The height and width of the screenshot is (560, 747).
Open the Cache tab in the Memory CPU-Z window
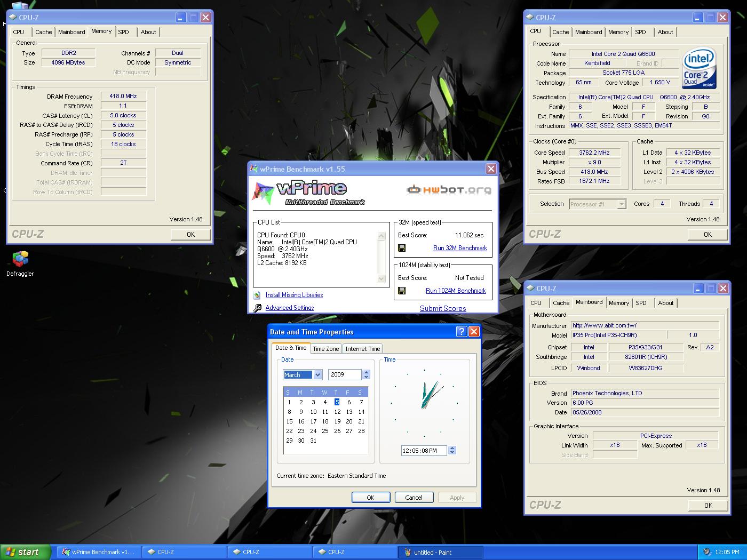click(x=44, y=32)
